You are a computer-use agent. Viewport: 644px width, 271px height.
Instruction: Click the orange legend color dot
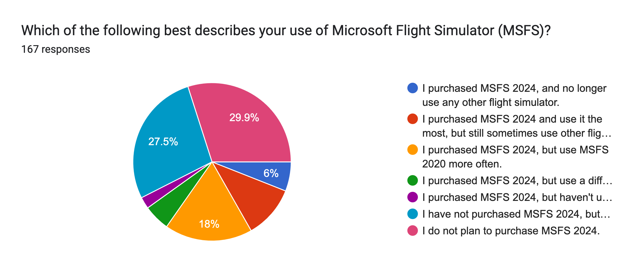tap(412, 150)
